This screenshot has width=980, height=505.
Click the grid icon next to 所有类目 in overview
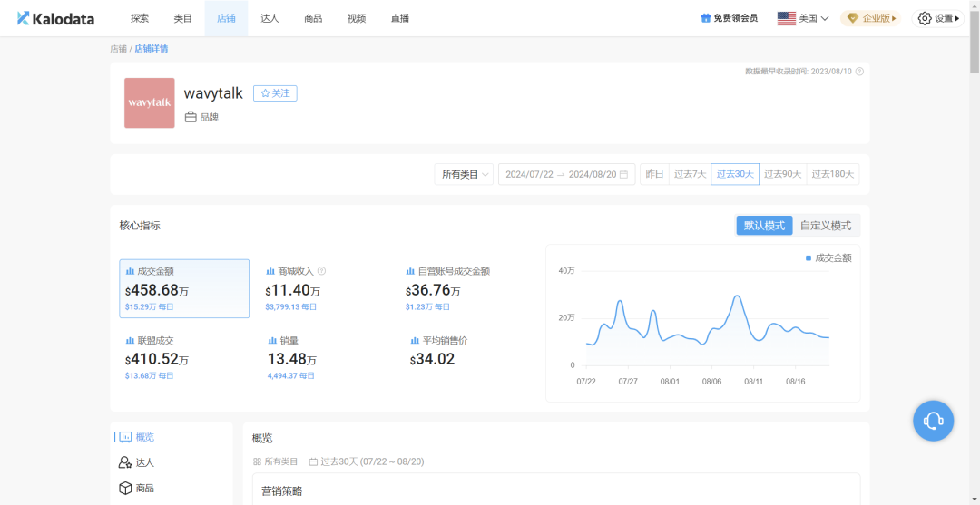(x=257, y=461)
